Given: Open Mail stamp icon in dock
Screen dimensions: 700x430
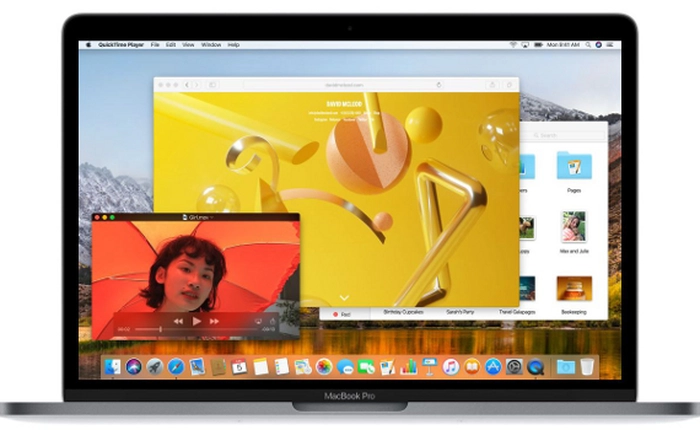Looking at the screenshot, I should click(197, 367).
